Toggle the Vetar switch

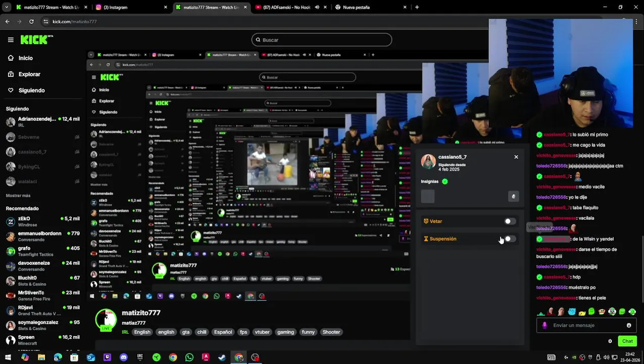point(510,221)
